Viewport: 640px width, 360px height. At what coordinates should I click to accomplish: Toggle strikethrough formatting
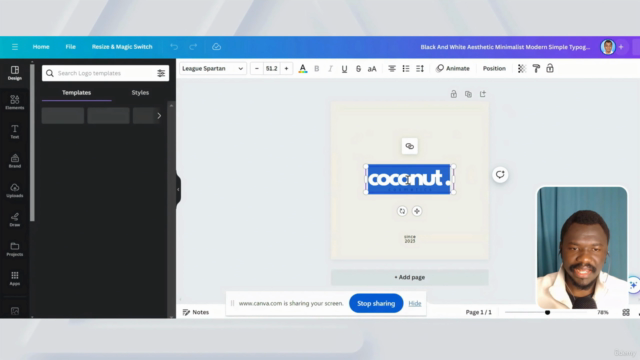tap(358, 69)
